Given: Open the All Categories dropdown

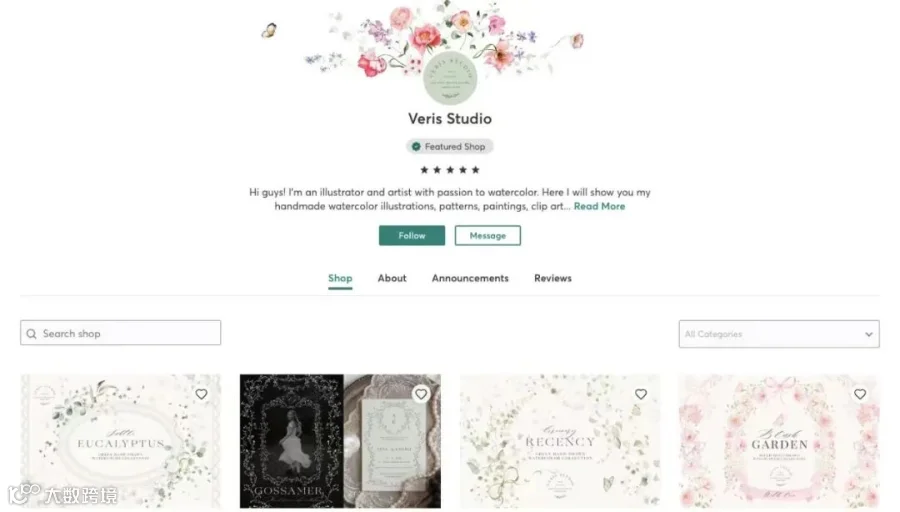Looking at the screenshot, I should pyautogui.click(x=779, y=334).
